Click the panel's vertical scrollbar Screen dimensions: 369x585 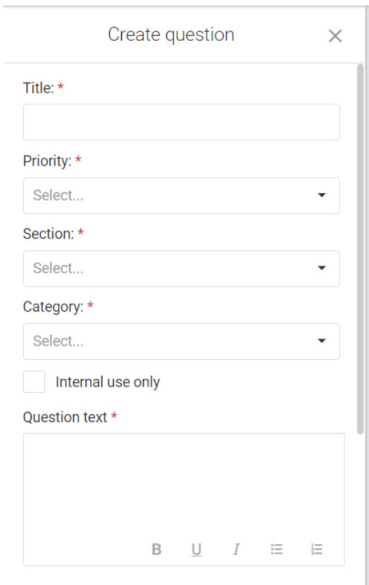[360, 249]
